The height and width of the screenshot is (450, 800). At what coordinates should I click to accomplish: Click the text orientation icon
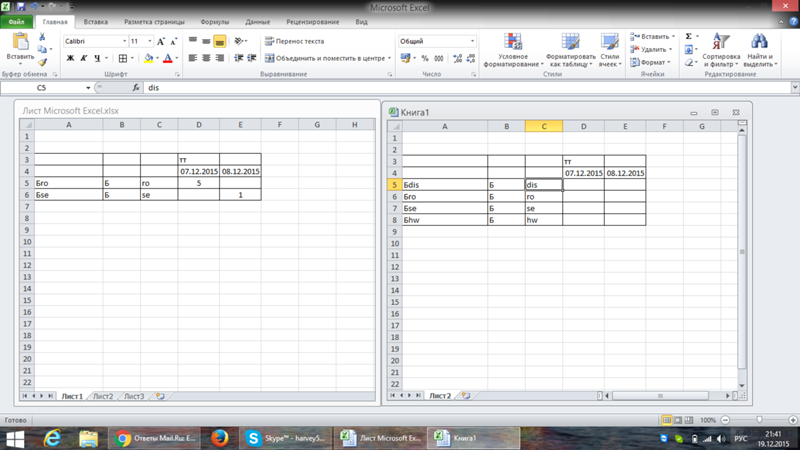(x=238, y=41)
